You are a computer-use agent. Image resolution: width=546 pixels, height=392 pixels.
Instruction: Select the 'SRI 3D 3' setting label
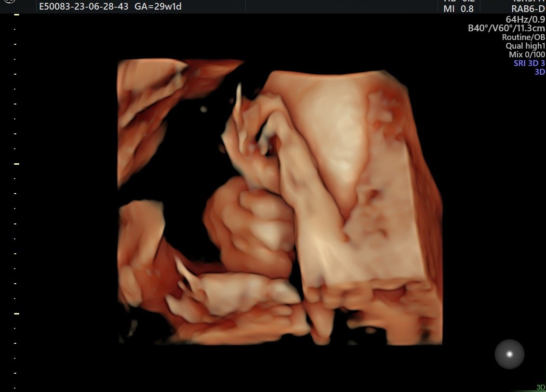(529, 63)
